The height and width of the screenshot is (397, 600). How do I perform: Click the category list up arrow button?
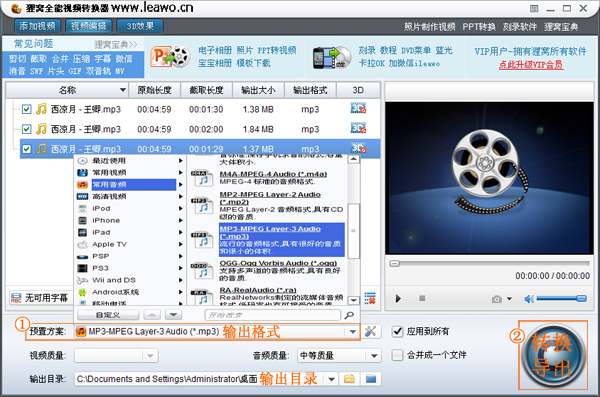pos(152,315)
